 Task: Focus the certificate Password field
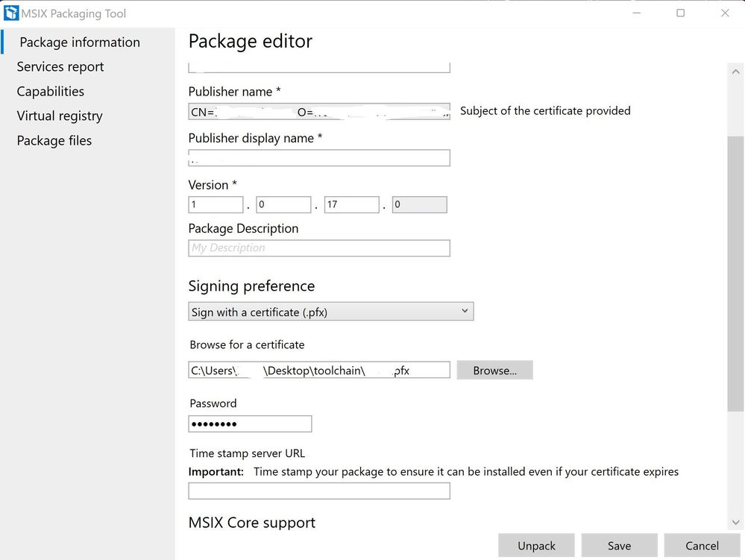(x=250, y=424)
